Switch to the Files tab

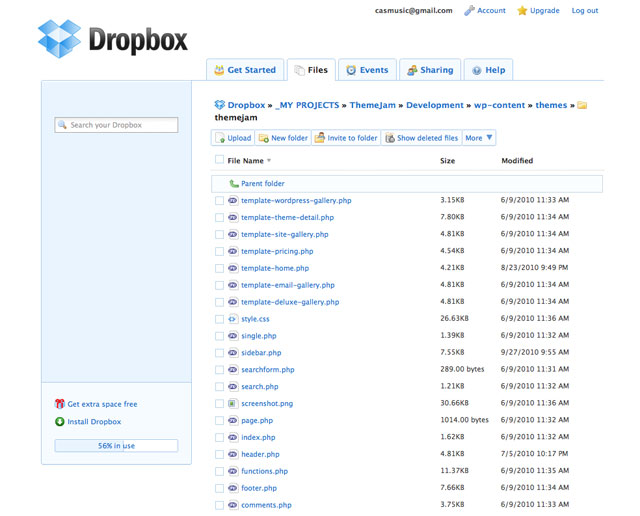tap(311, 70)
